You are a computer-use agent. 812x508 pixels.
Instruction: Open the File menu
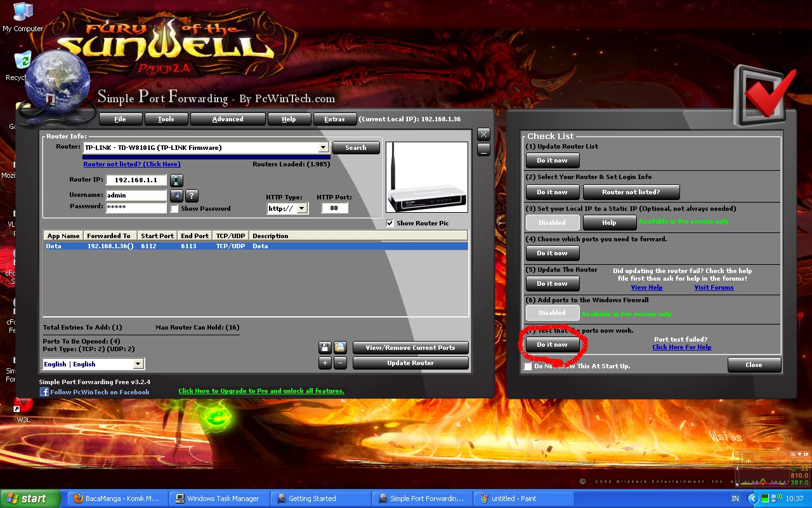[x=120, y=119]
